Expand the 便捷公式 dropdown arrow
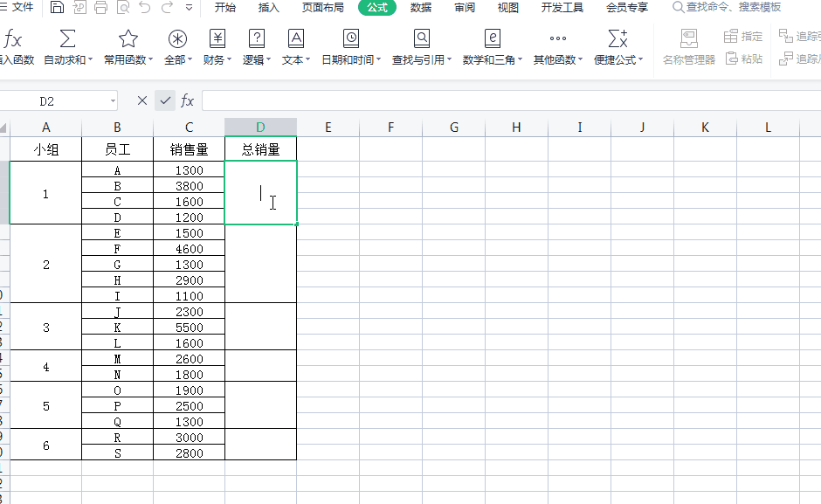The height and width of the screenshot is (504, 821). (x=641, y=59)
